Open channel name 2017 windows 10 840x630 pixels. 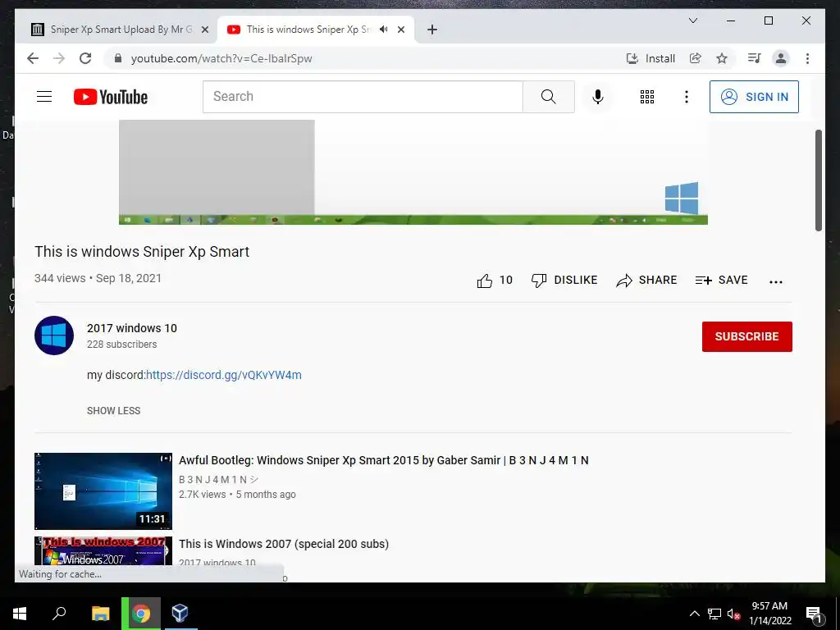132,328
